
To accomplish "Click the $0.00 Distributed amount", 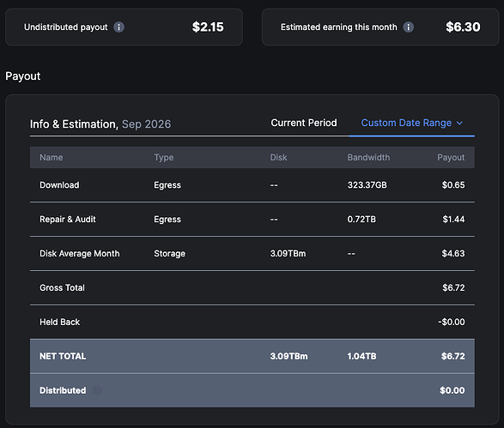I will [452, 390].
